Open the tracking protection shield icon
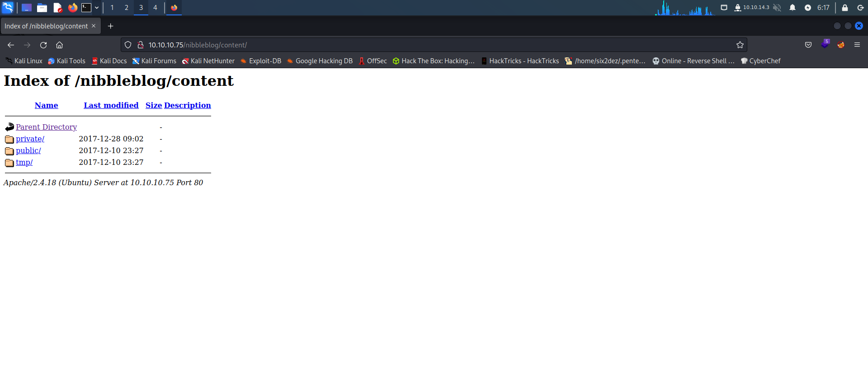The height and width of the screenshot is (388, 868). 128,45
